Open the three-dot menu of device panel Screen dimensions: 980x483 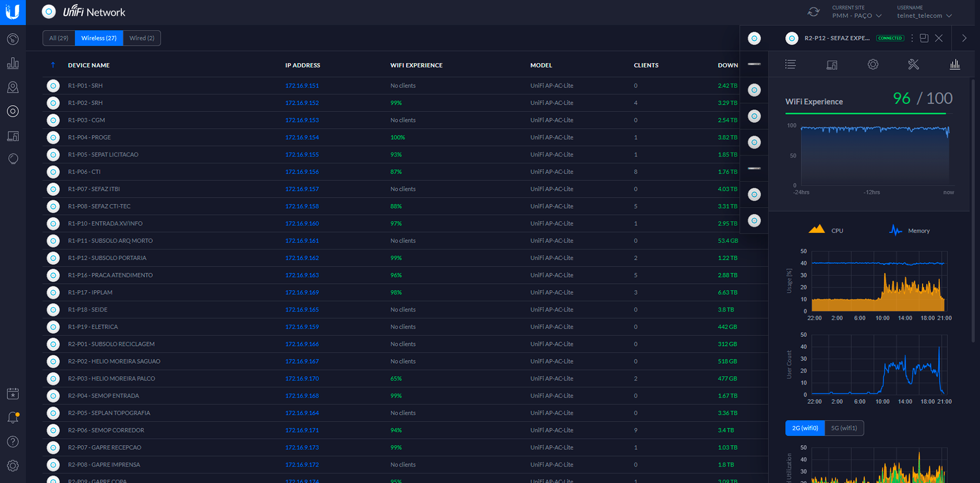pos(912,38)
